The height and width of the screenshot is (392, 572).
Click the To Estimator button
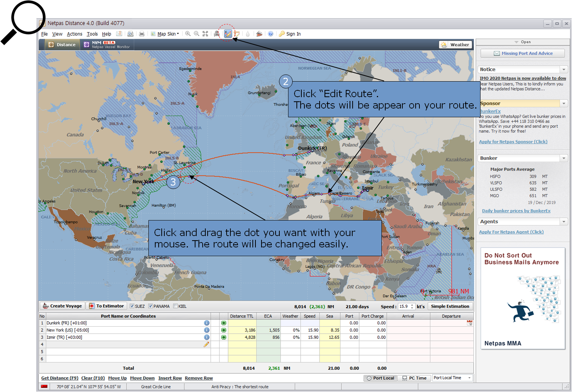tap(106, 306)
